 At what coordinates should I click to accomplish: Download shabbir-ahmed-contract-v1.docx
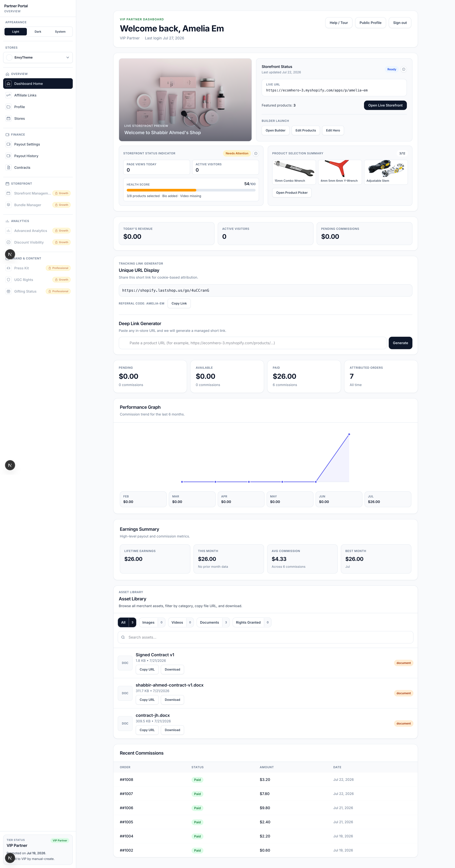point(172,700)
